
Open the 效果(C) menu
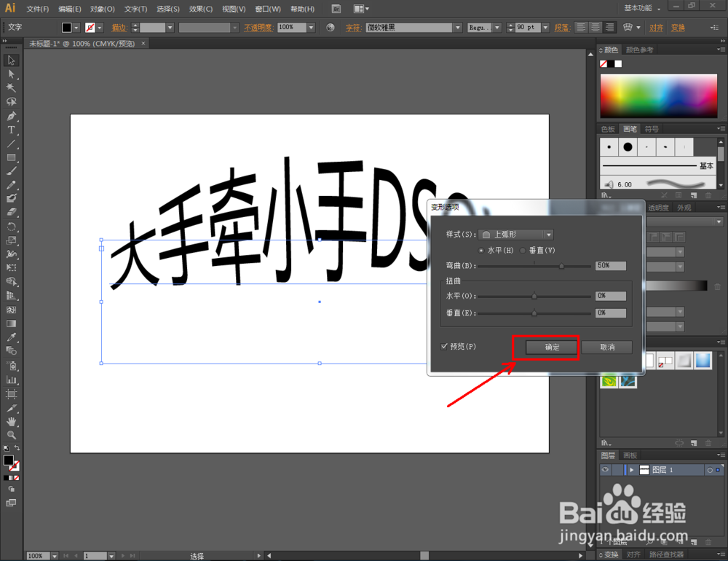tap(201, 9)
